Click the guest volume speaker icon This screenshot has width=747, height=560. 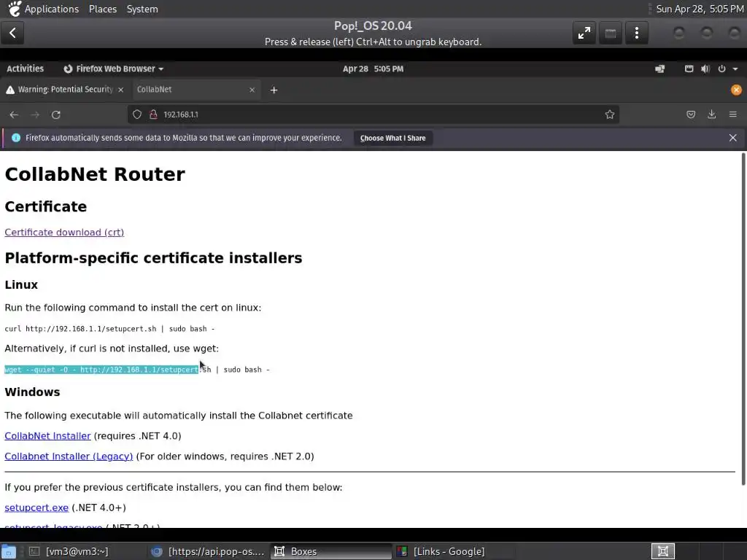point(705,69)
